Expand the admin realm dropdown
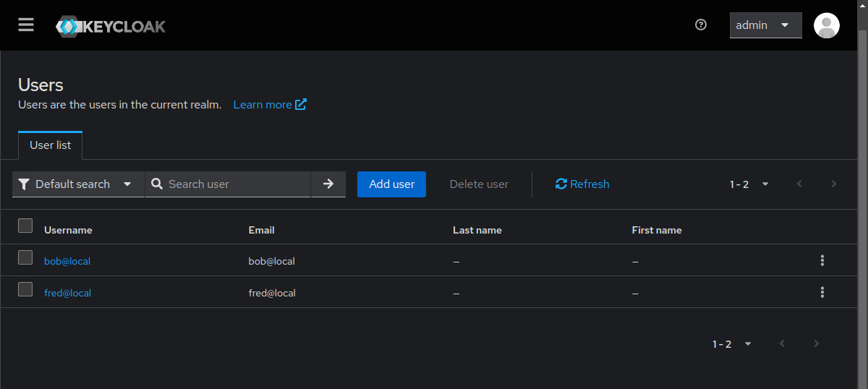 point(765,25)
